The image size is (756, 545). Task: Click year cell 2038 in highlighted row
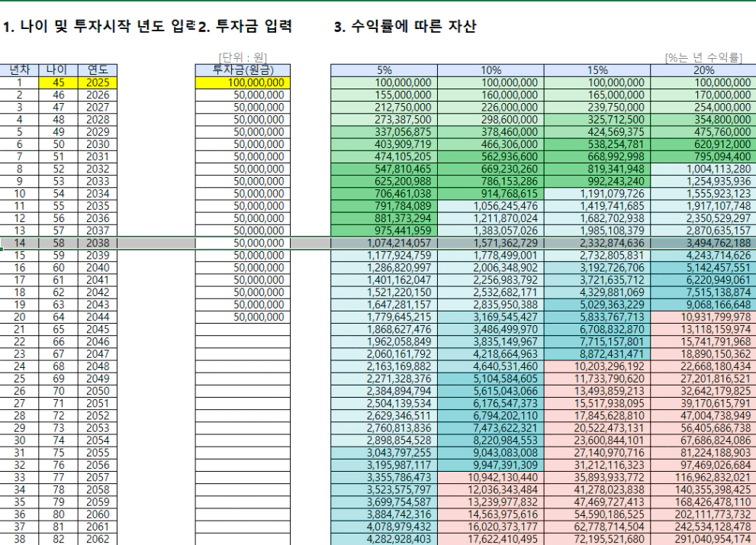point(98,243)
